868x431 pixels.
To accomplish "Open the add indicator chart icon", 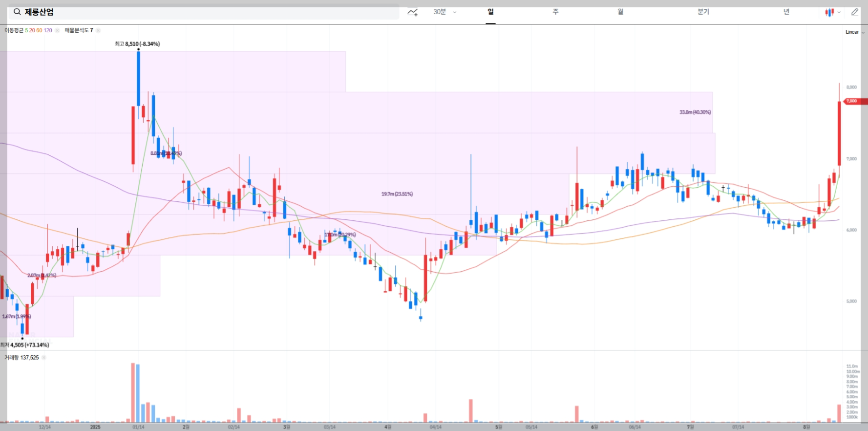I will (413, 12).
